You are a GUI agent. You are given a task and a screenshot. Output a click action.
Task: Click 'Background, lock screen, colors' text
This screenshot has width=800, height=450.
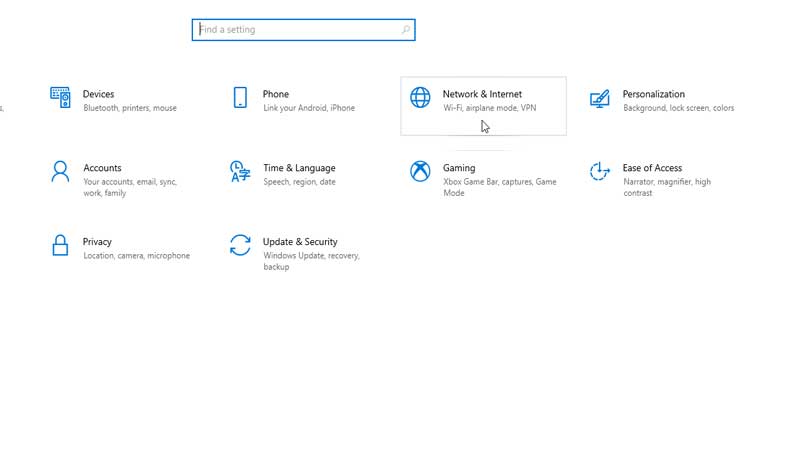point(679,108)
